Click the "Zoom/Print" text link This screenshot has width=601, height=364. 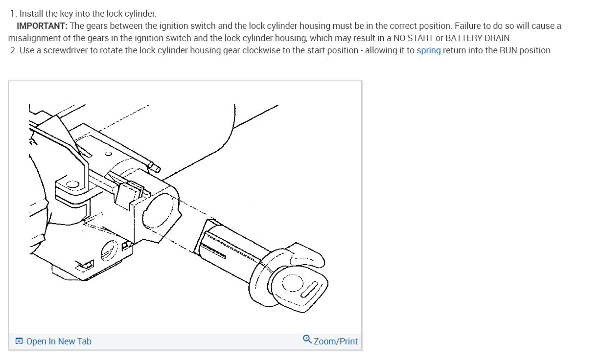(336, 341)
